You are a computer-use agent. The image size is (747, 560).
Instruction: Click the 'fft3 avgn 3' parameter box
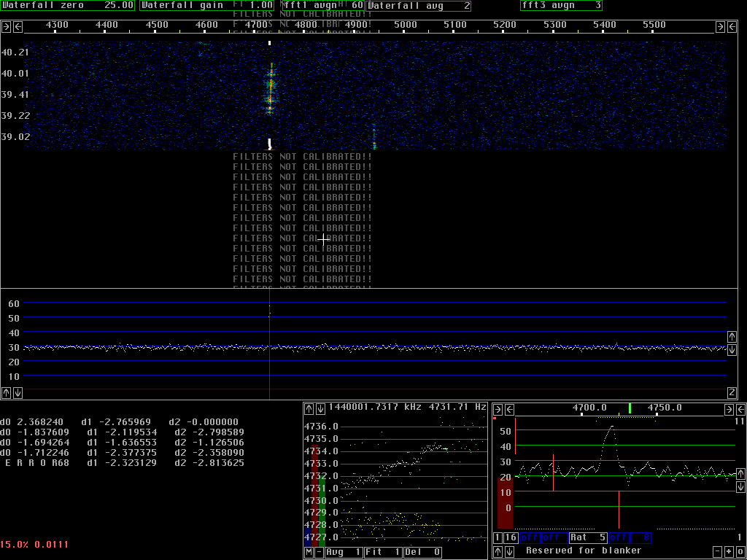click(x=561, y=5)
